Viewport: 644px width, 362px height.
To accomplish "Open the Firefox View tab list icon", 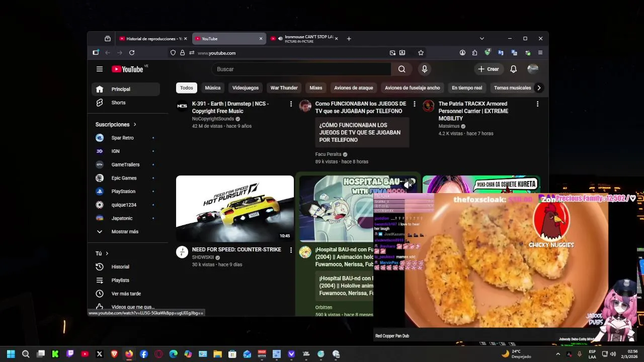I will [108, 39].
